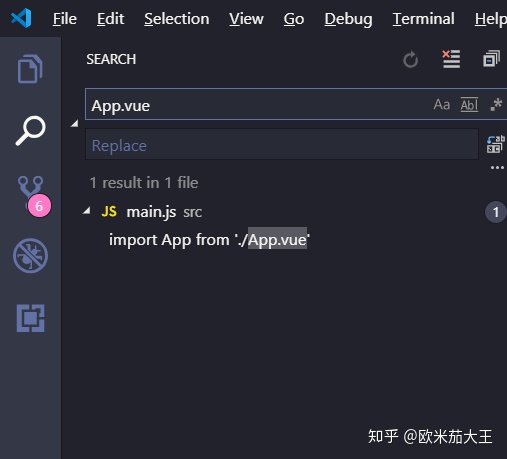This screenshot has width=507, height=459.
Task: Click the VS Code logo icon
Action: tap(21, 18)
